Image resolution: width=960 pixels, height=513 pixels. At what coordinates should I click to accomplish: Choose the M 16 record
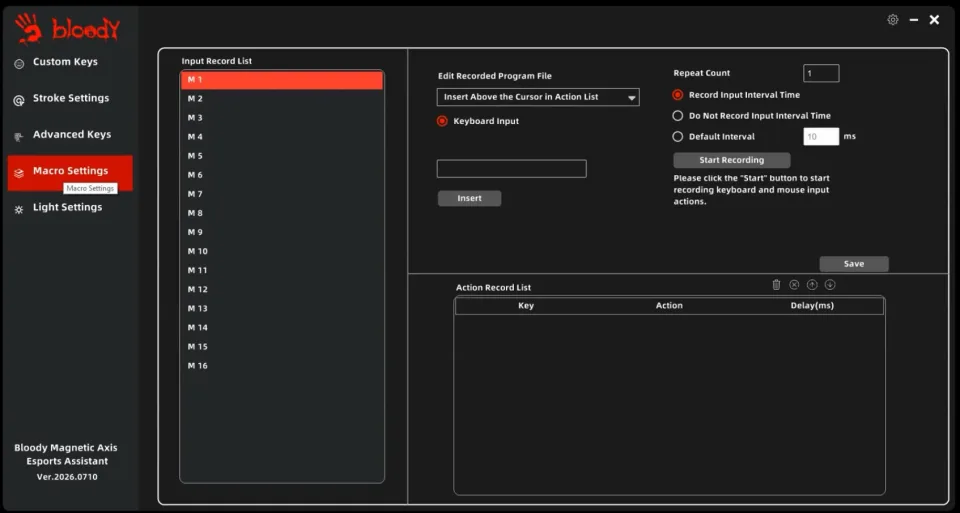(x=282, y=365)
